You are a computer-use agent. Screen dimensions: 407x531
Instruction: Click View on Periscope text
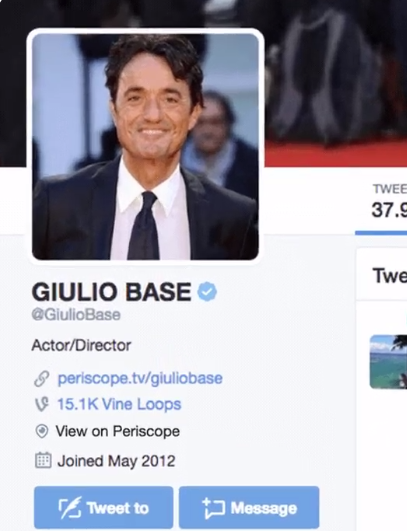tap(117, 431)
